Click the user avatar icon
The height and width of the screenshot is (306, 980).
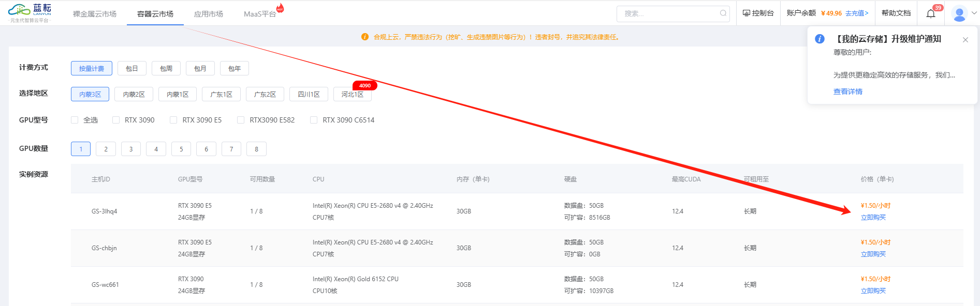coord(959,13)
